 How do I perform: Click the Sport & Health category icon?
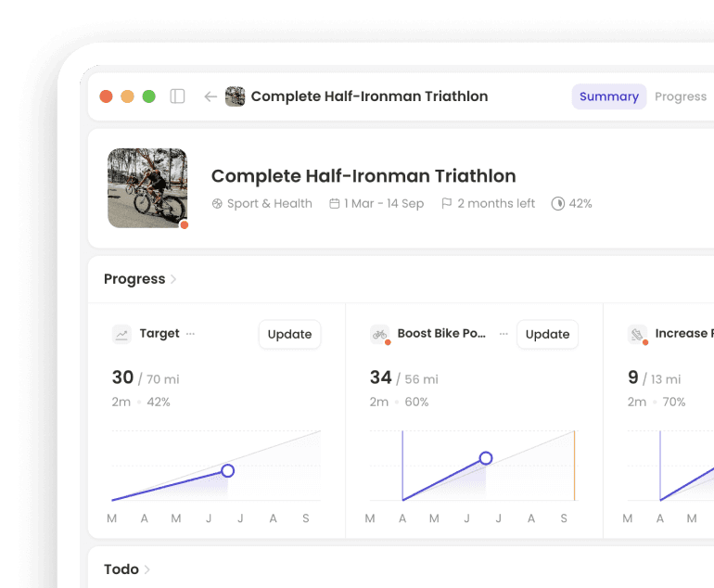(217, 204)
